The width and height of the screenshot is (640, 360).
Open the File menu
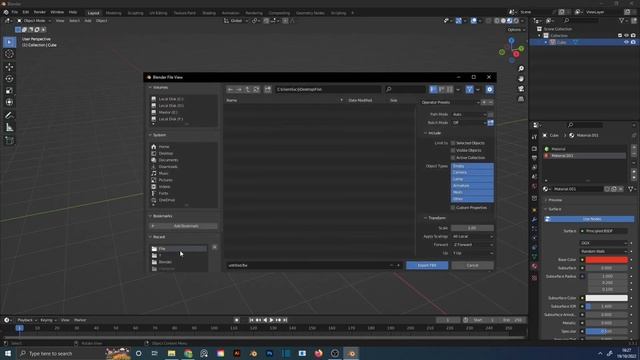tap(15, 12)
